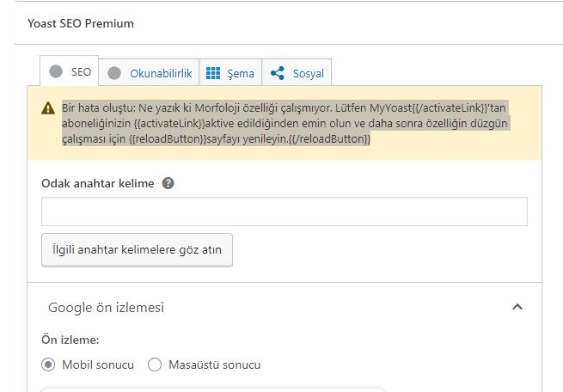Go to the Sosyal tab
The height and width of the screenshot is (392, 563).
click(297, 72)
